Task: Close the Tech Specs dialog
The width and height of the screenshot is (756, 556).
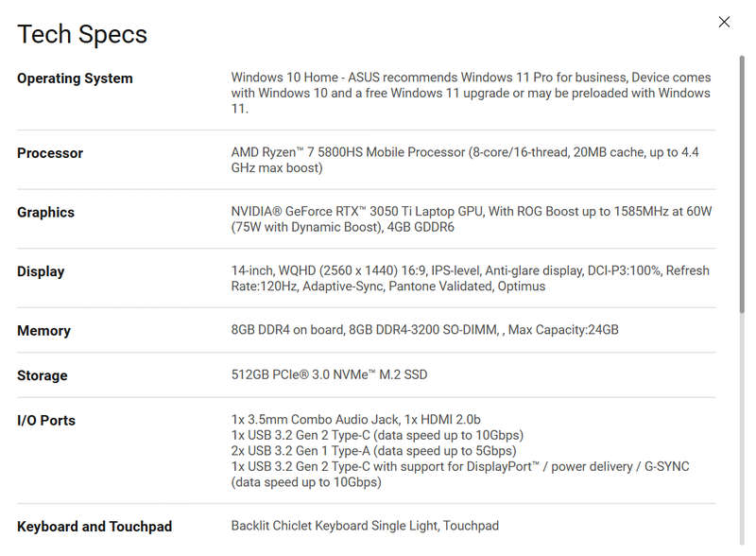Action: (x=724, y=22)
